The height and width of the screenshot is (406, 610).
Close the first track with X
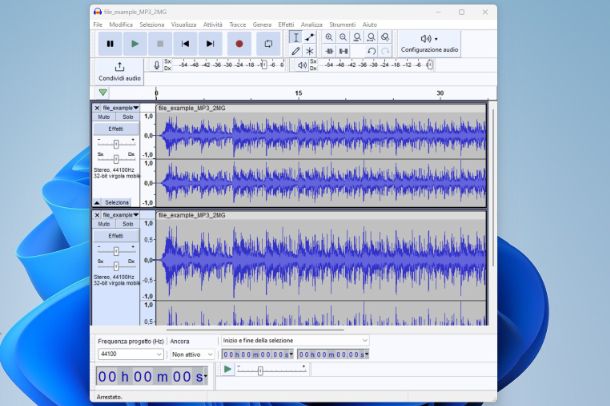point(97,108)
